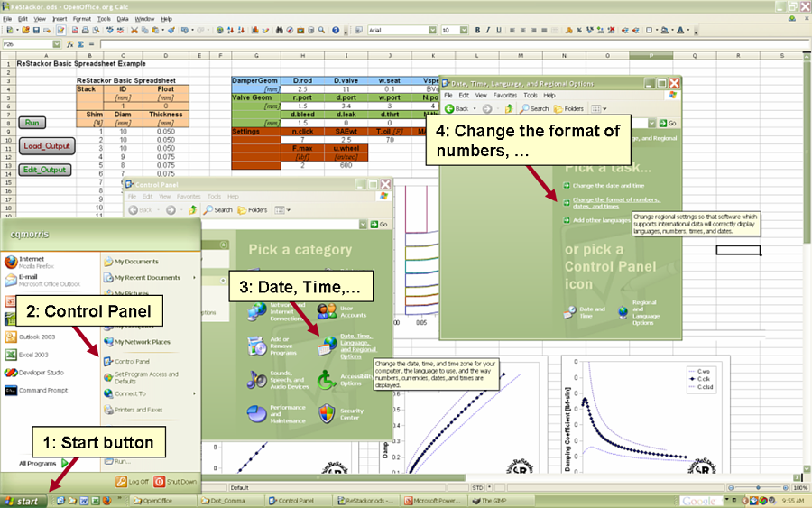Screen dimensions: 812x508
Task: Expand the Paste dropdown arrow
Action: coord(163,30)
